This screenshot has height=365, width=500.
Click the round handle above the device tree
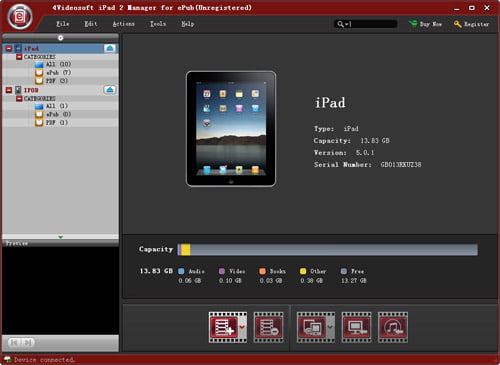tap(60, 38)
